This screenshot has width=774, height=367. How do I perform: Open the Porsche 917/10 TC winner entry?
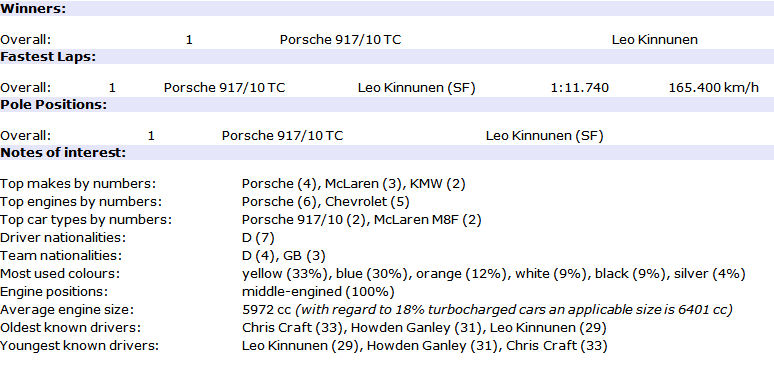pos(341,40)
